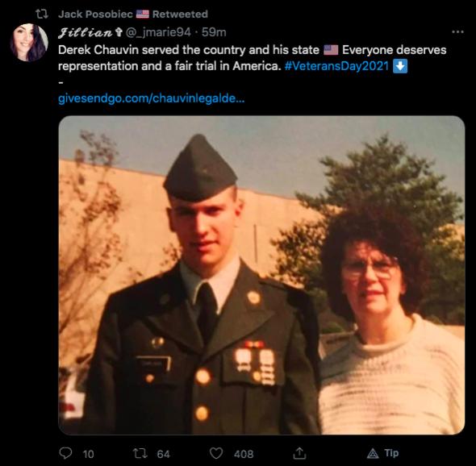Enlarge the attached soldier photo
Screen dimensions: 476x466
coord(261,275)
